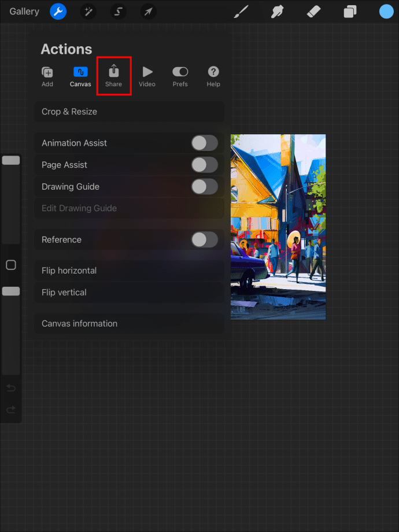Screen dimensions: 399x532
Task: Open Canvas information
Action: [130, 324]
